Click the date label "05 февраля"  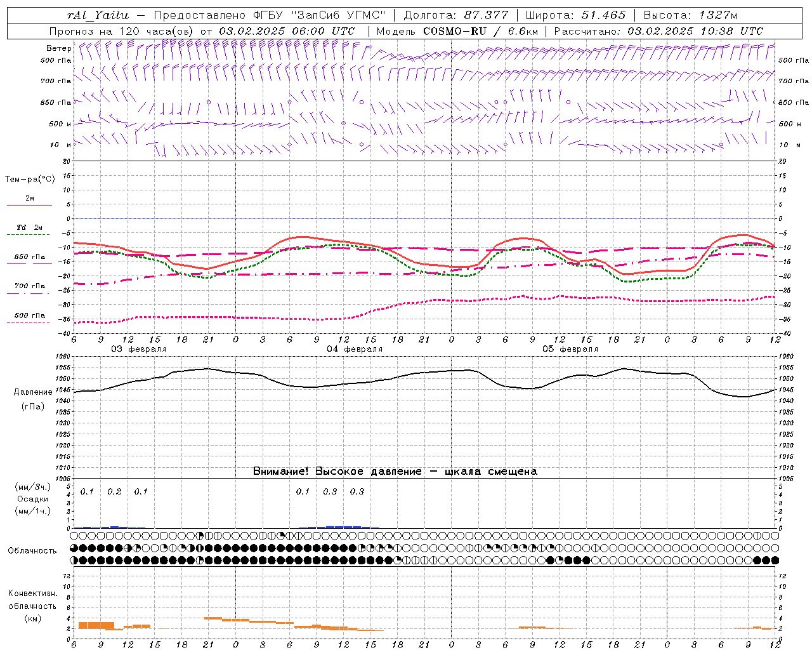tap(570, 349)
